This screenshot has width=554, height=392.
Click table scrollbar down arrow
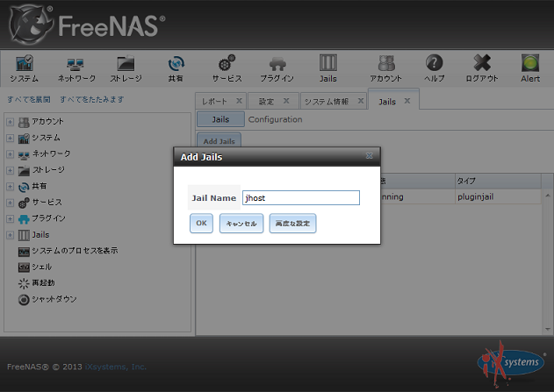pos(548,329)
